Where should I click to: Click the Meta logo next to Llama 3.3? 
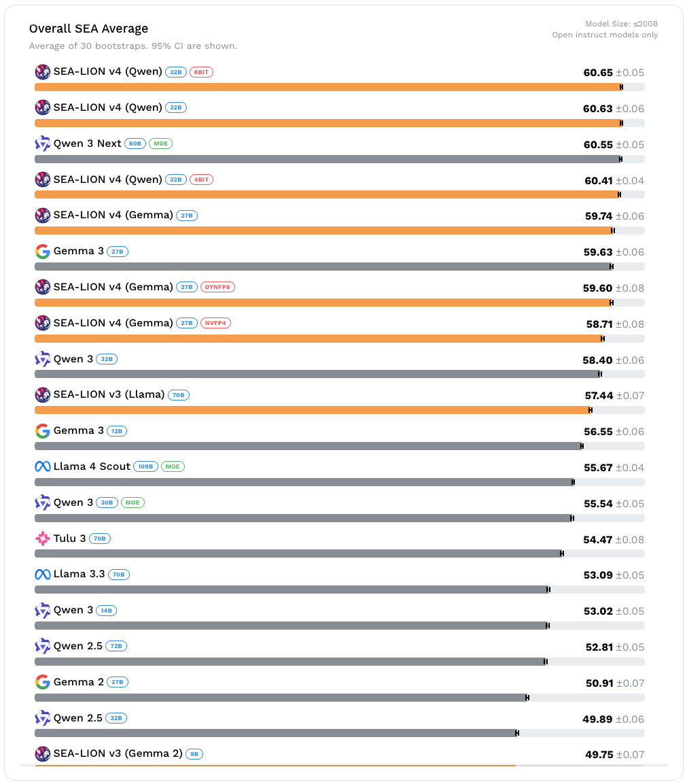click(x=43, y=575)
